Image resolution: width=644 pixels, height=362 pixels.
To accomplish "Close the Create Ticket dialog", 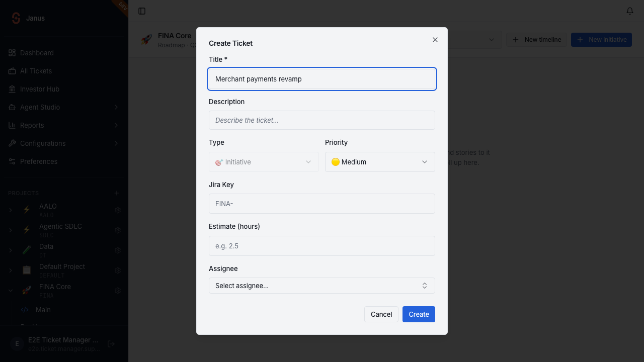I will point(435,40).
